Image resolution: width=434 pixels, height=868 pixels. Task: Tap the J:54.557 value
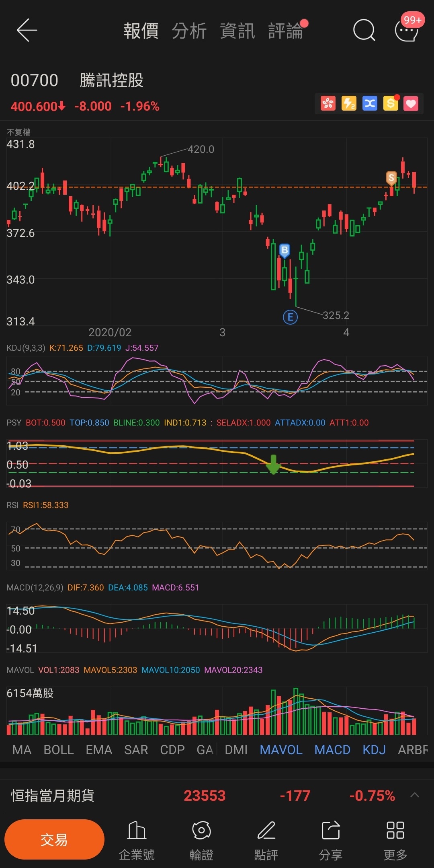pos(142,348)
